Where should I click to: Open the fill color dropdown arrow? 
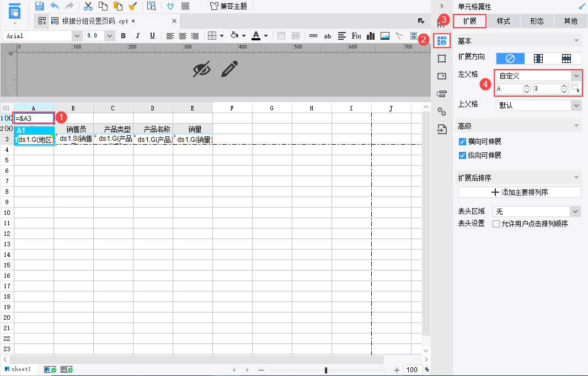pyautogui.click(x=244, y=36)
